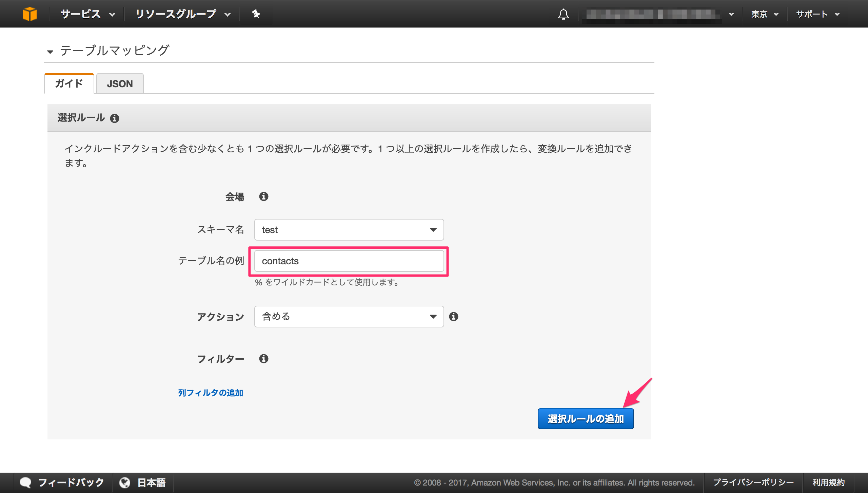Viewport: 868px width, 493px height.
Task: Click the AWS logo in the navigation bar
Action: point(30,14)
